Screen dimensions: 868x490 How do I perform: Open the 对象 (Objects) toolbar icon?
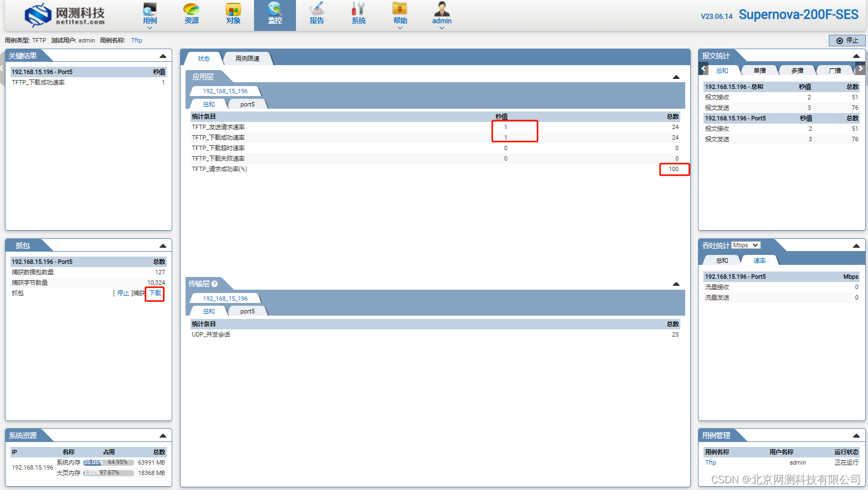233,14
